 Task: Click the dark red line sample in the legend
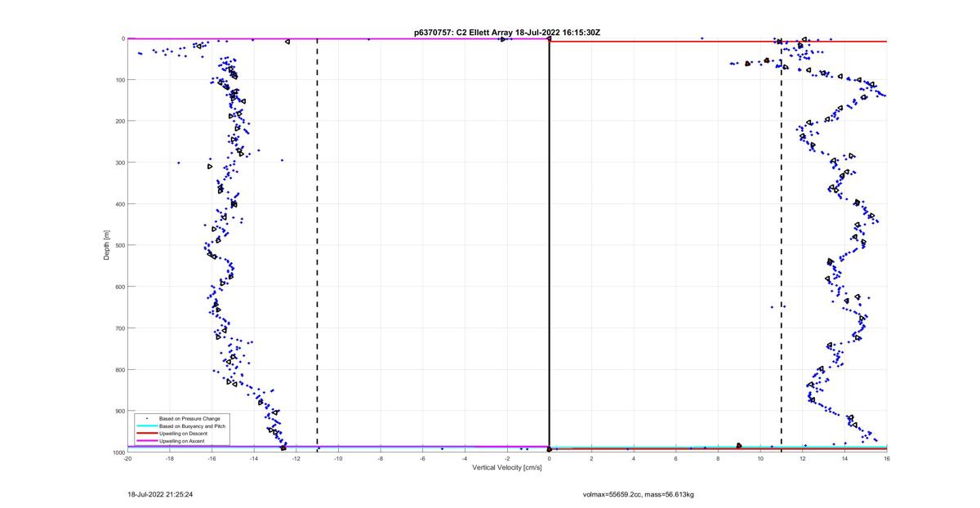(x=147, y=433)
